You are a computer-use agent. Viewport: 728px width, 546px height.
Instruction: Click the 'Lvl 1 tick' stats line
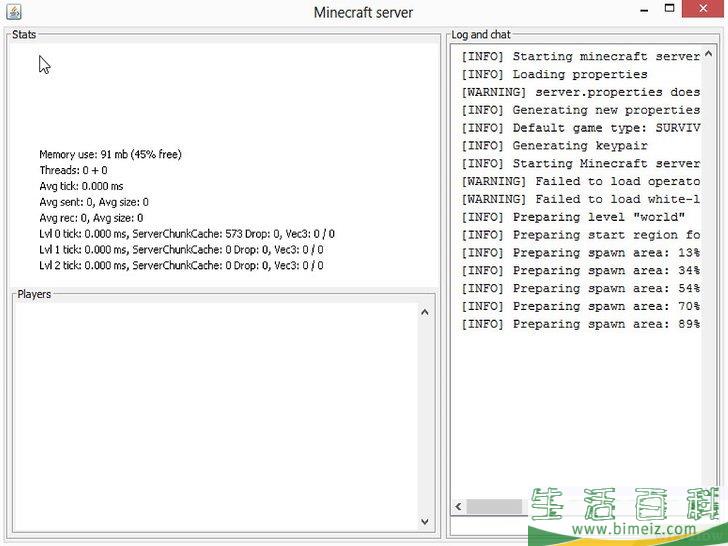pyautogui.click(x=182, y=249)
